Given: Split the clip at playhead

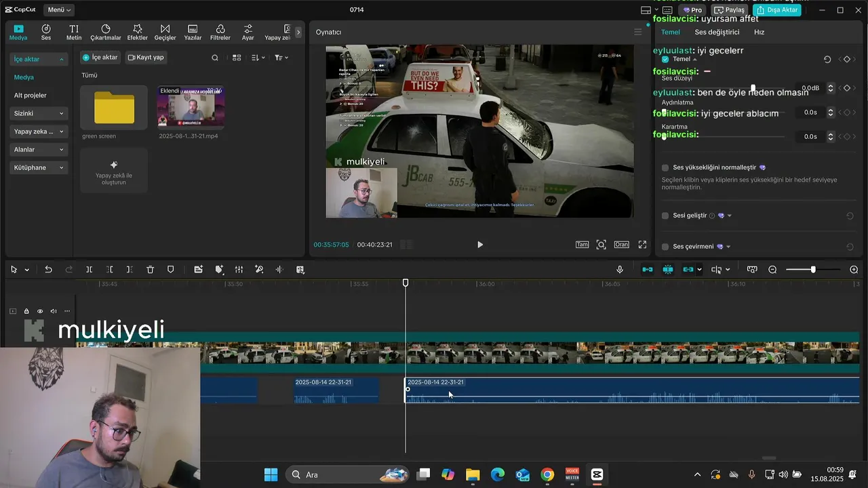Looking at the screenshot, I should tap(89, 270).
